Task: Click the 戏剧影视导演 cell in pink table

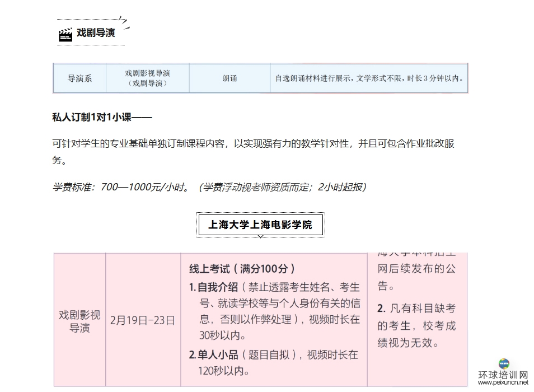Action: click(x=79, y=321)
